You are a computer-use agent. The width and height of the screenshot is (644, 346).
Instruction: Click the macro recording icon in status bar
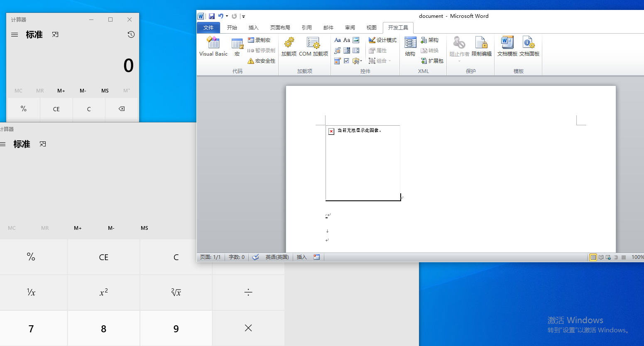316,257
